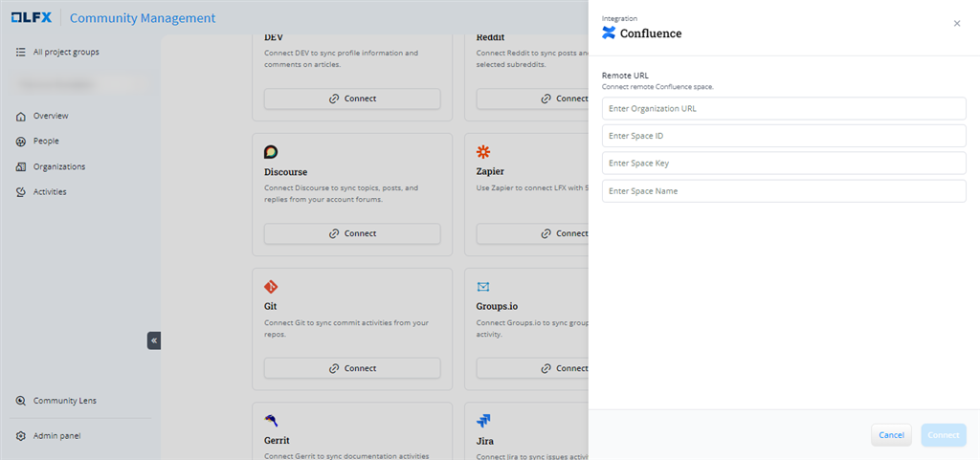
Task: Go to Overview in sidebar
Action: (x=50, y=116)
